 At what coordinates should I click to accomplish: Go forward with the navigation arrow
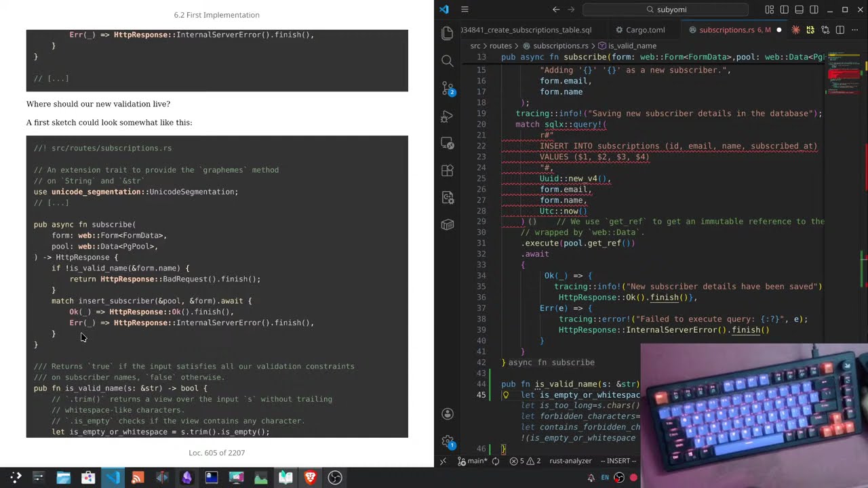pos(572,9)
